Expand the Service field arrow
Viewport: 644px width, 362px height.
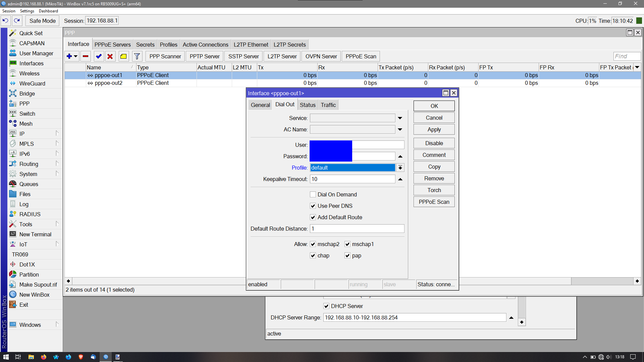click(400, 118)
